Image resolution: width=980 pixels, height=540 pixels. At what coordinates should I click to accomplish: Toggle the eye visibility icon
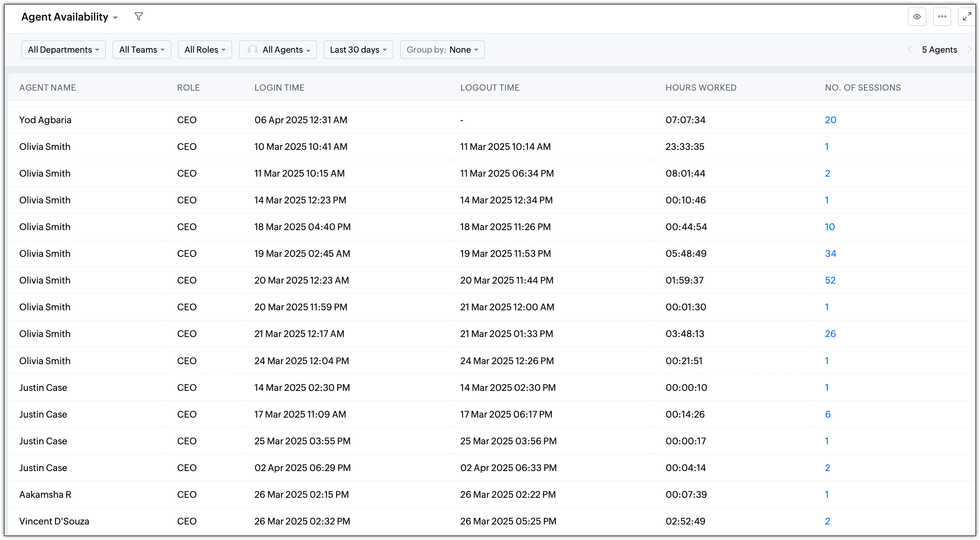[x=917, y=17]
